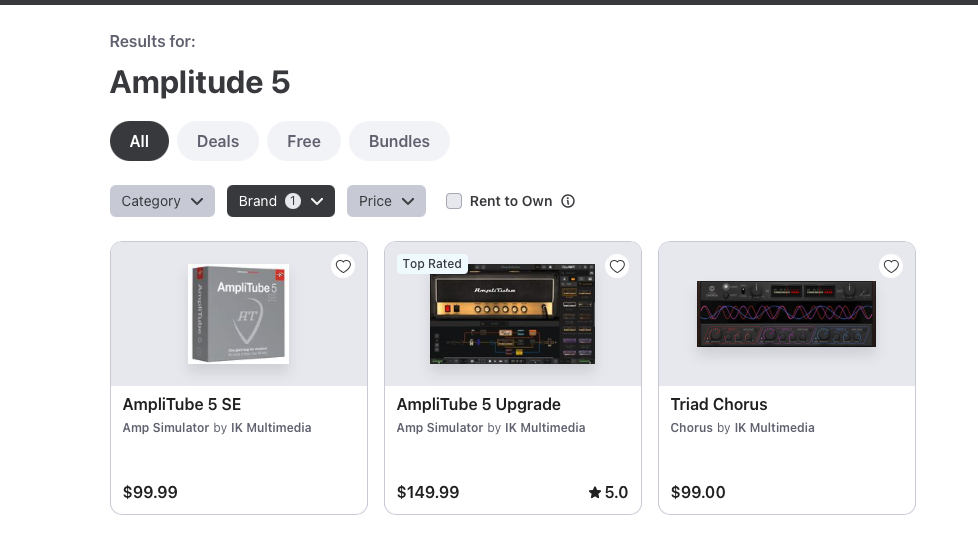Favorite AmpliTube 5 SE with heart icon
Viewport: 978px width, 536px height.
(343, 266)
